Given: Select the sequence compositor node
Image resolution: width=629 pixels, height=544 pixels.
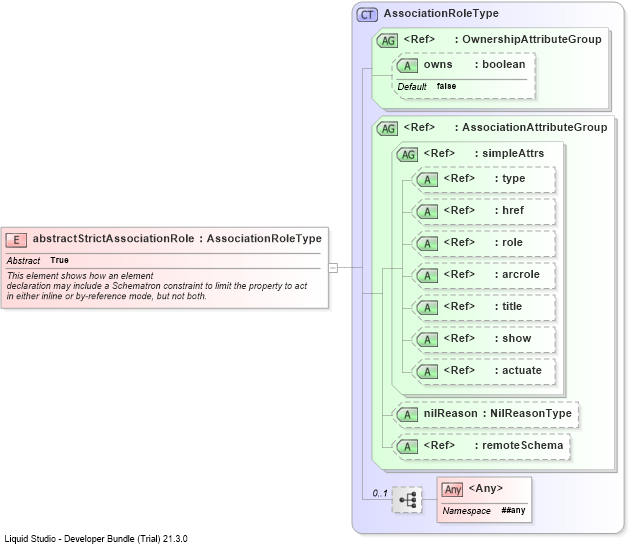Looking at the screenshot, I should [x=407, y=500].
